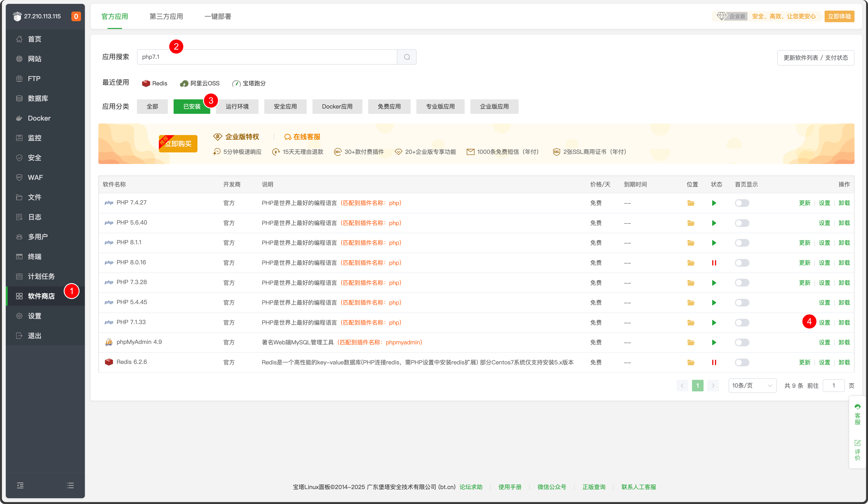Open recently used 宝塔跑分 shortcut
The width and height of the screenshot is (868, 504).
pos(249,83)
